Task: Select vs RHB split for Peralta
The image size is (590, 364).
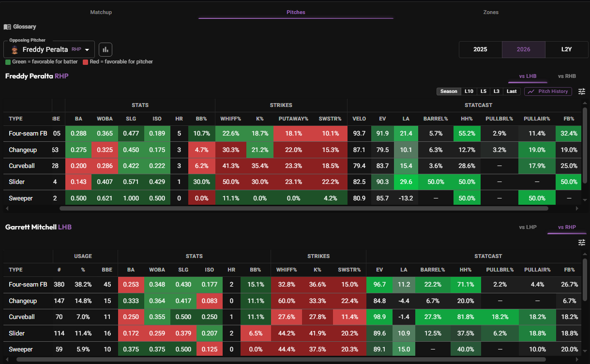Action: click(567, 76)
